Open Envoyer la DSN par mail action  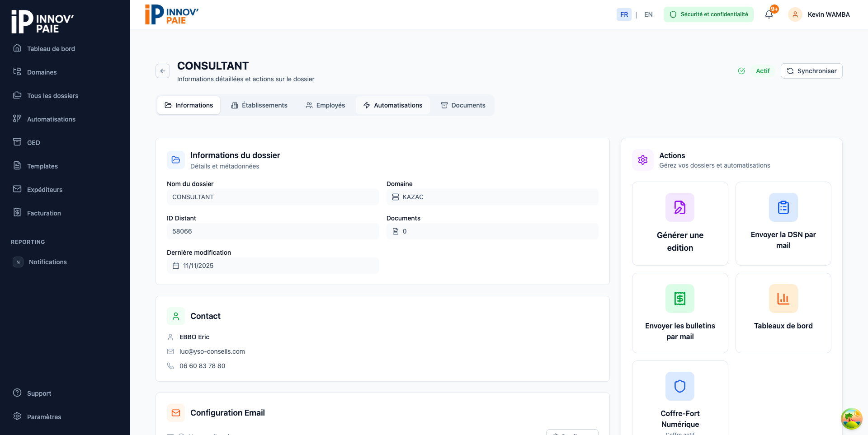(783, 224)
